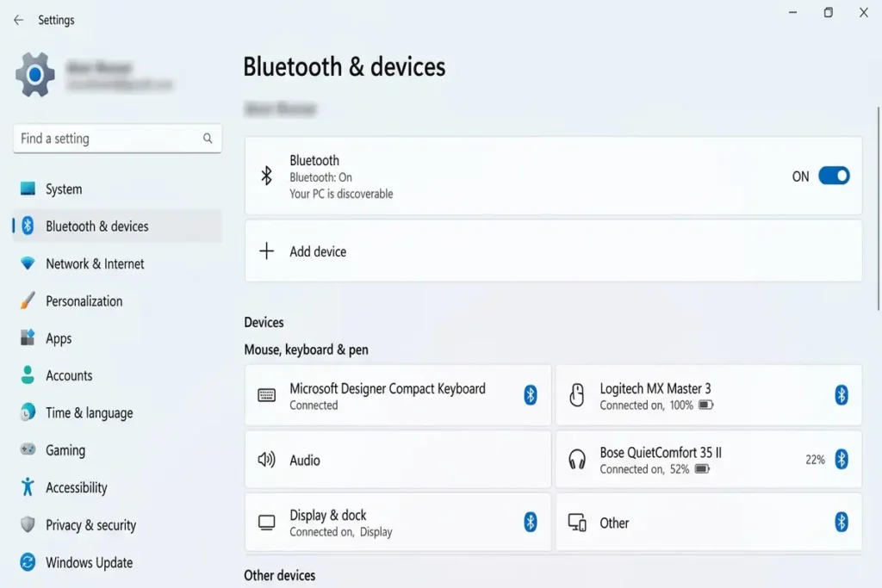Open Logitech MX Master 3 device
The height and width of the screenshot is (588, 882).
pos(708,395)
